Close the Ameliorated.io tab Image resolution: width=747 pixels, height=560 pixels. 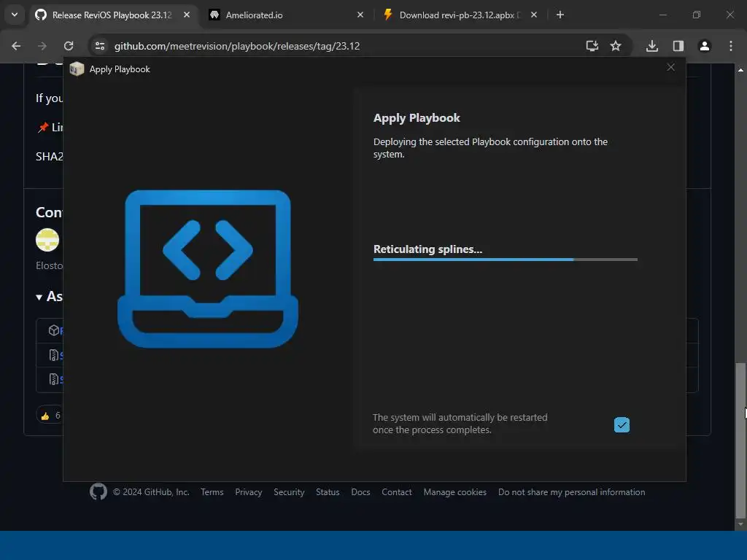coord(360,15)
